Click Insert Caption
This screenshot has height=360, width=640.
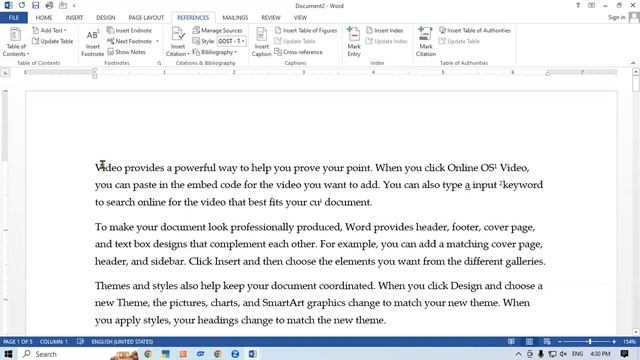[x=261, y=42]
